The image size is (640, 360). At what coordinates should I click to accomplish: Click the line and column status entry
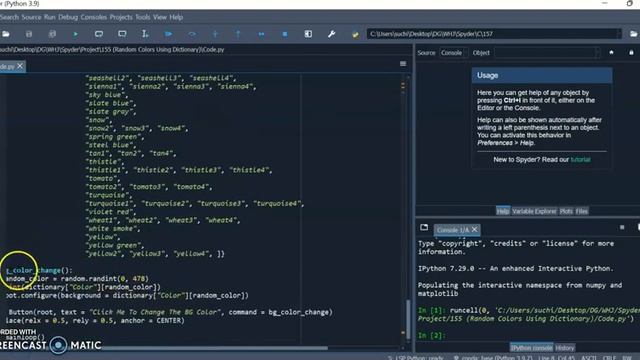pos(556,358)
